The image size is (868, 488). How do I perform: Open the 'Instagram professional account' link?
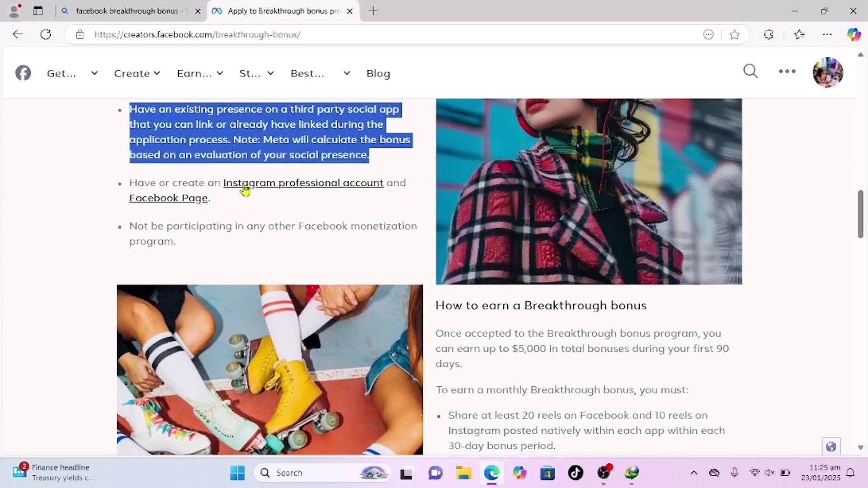(303, 183)
